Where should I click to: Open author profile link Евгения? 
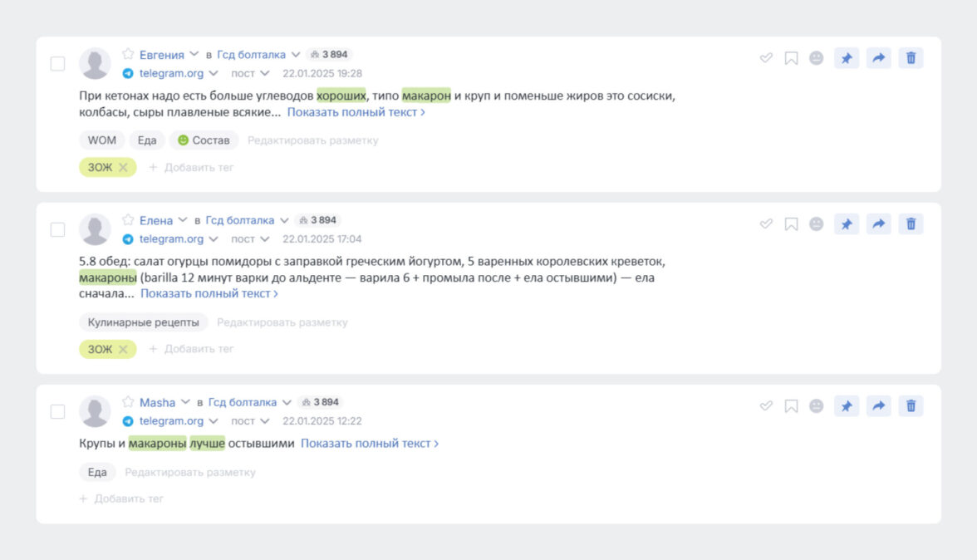point(161,55)
